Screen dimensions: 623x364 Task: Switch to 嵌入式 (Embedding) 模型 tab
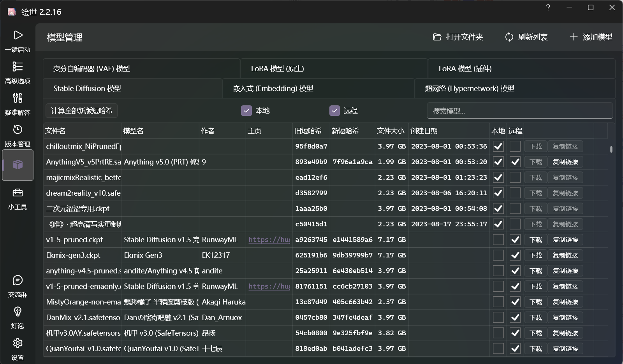point(319,88)
